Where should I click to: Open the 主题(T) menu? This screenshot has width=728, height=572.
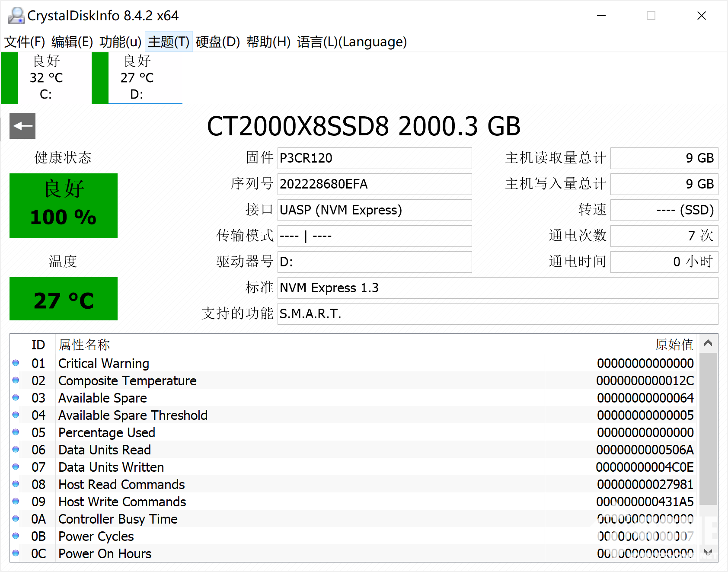(169, 42)
